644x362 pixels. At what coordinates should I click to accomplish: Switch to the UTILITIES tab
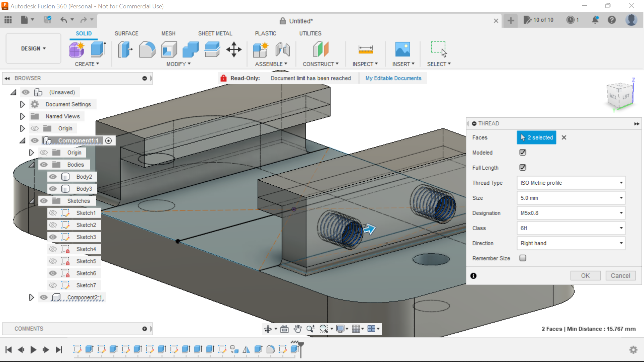click(310, 34)
